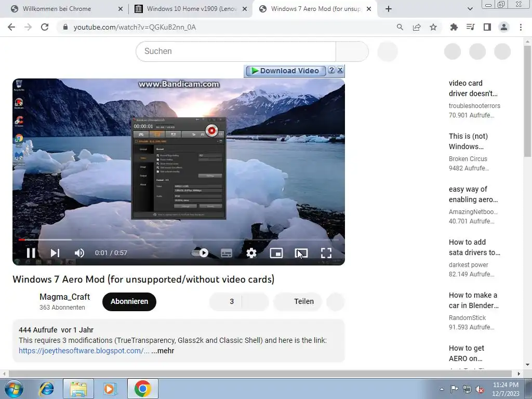Image resolution: width=532 pixels, height=399 pixels.
Task: Close the Windows 7 Aero Mod tab
Action: pos(369,9)
